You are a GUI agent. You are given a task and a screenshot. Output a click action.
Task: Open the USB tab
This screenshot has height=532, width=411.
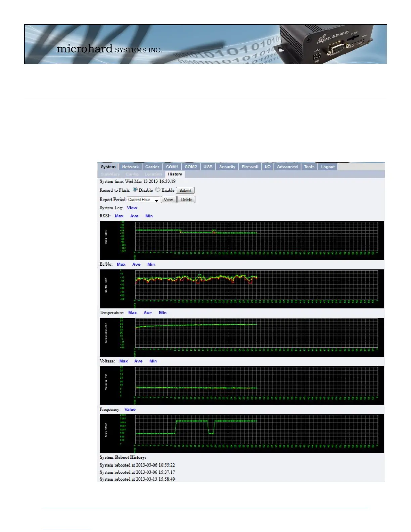point(208,167)
